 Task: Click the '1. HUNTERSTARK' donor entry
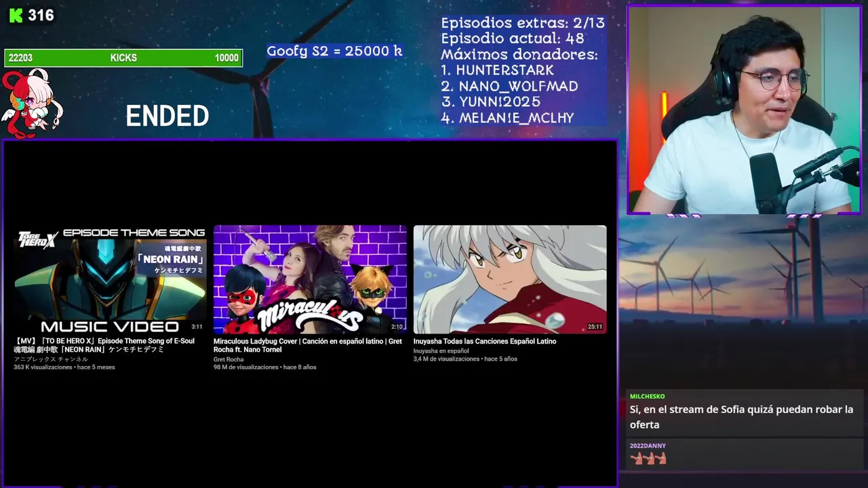click(497, 70)
